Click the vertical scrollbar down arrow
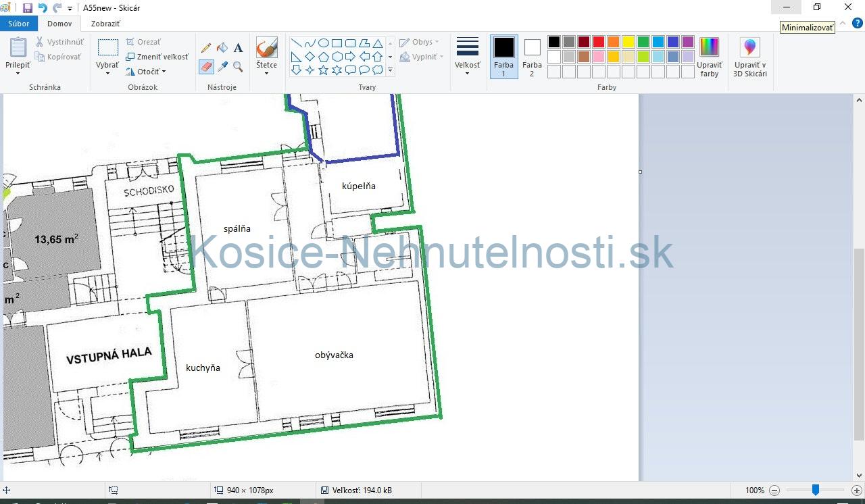 [859, 475]
